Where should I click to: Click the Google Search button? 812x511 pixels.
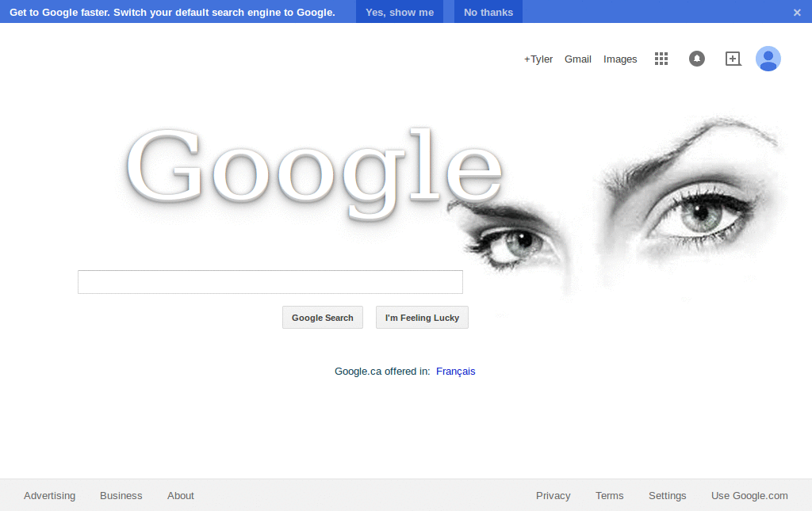coord(323,318)
